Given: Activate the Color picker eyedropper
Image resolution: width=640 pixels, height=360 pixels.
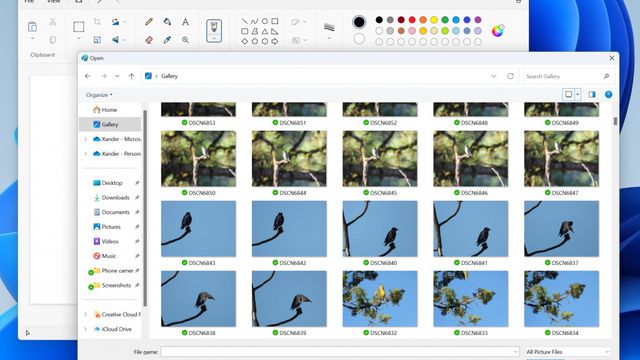Looking at the screenshot, I should pos(167,40).
